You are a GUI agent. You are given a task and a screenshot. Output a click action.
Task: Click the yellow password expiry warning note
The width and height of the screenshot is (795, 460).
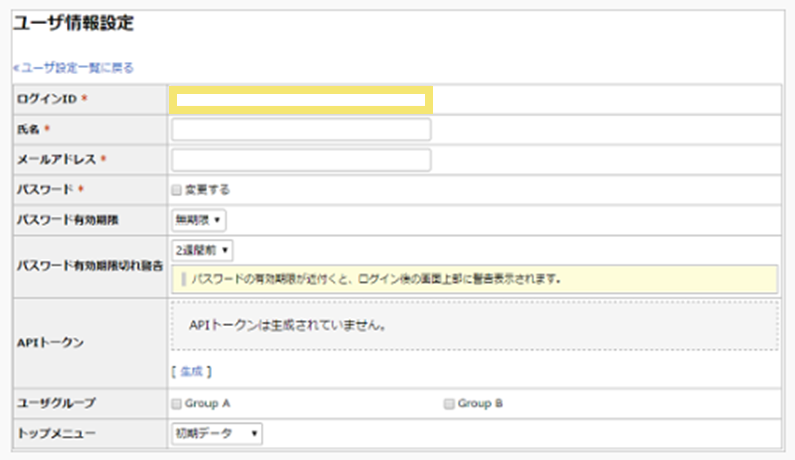474,279
